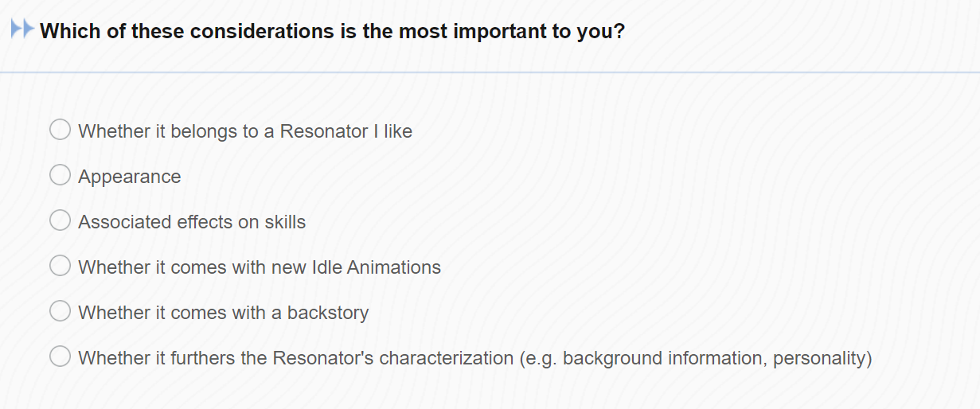
Task: Mark the radio circle for new Idle Animations
Action: point(61,265)
